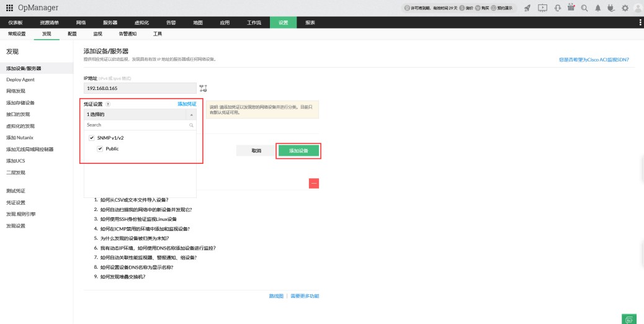Click the credential Search input field
Image resolution: width=644 pixels, height=324 pixels.
point(136,125)
